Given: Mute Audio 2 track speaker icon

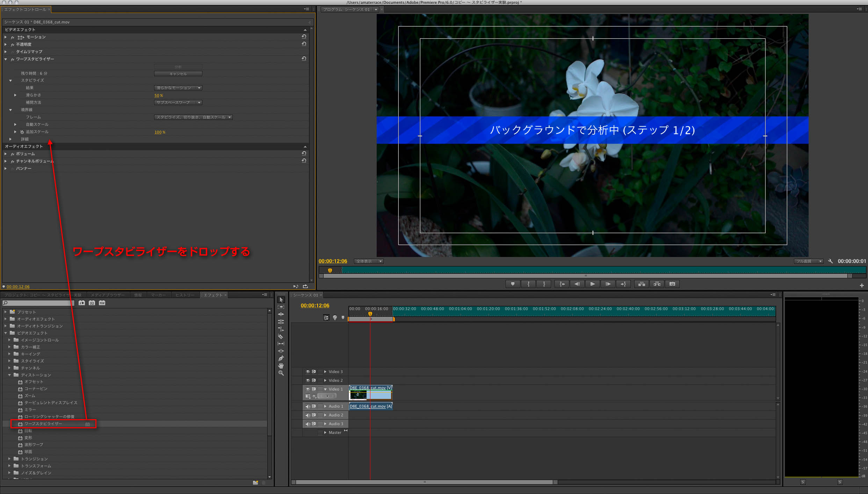Looking at the screenshot, I should [x=308, y=415].
